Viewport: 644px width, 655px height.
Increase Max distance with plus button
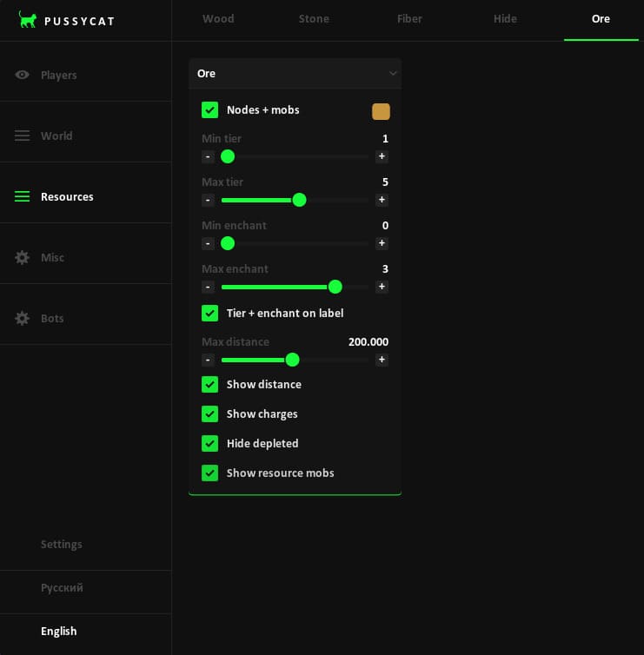click(x=382, y=360)
